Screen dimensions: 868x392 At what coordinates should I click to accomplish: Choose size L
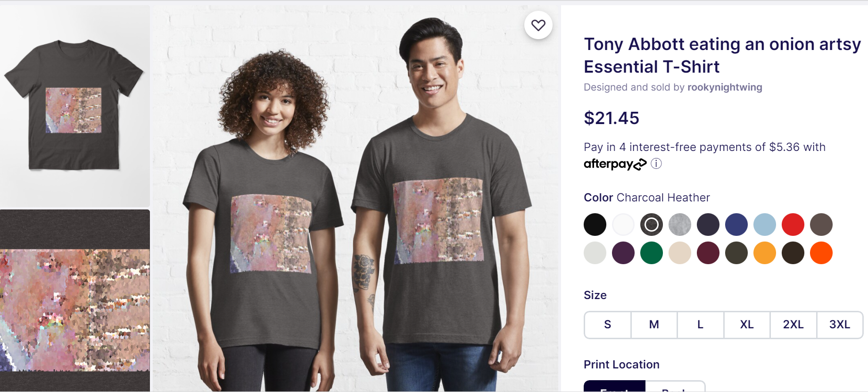coord(701,325)
